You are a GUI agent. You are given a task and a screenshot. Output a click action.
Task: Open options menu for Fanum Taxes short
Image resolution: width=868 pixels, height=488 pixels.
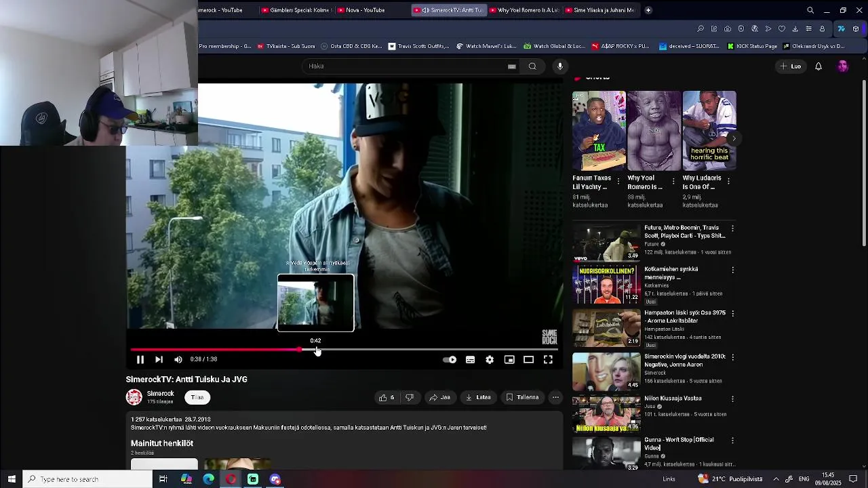[x=618, y=181]
